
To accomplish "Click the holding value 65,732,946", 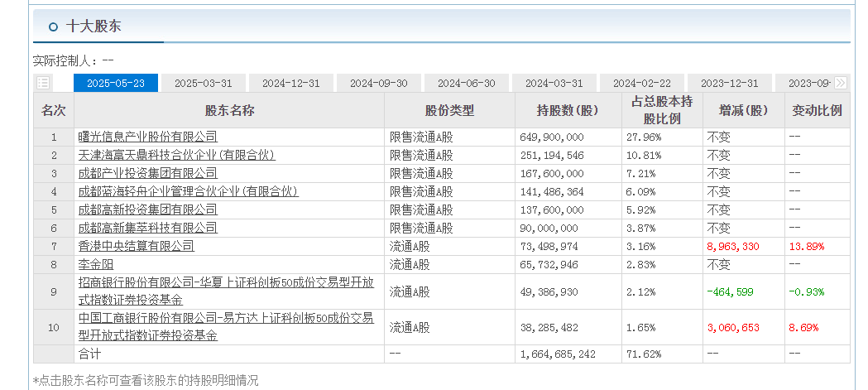I will (549, 264).
